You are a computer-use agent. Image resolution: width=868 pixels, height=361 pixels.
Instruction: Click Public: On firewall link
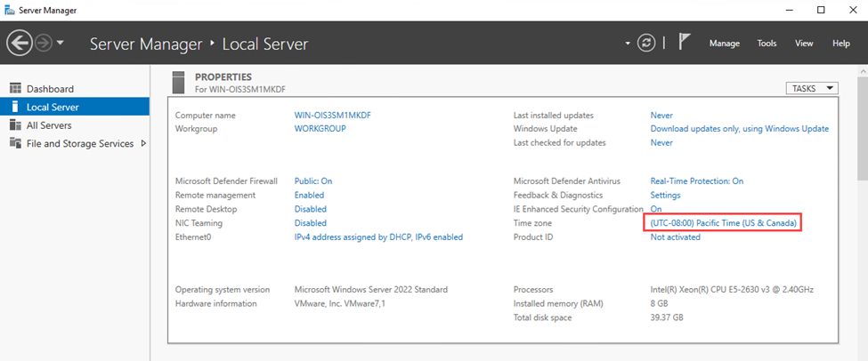pos(313,180)
